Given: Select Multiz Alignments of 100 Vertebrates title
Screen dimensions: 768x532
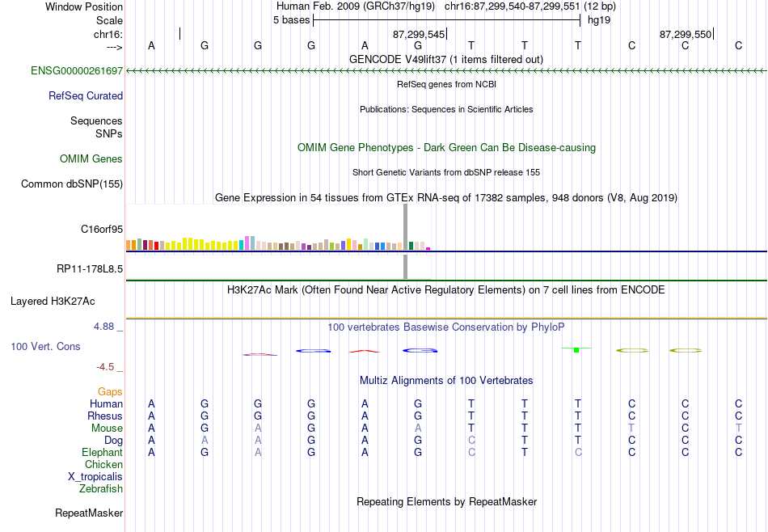Looking at the screenshot, I should (x=446, y=380).
